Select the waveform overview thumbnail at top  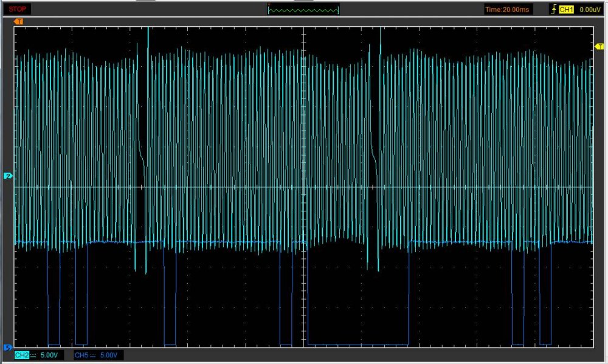(x=303, y=9)
